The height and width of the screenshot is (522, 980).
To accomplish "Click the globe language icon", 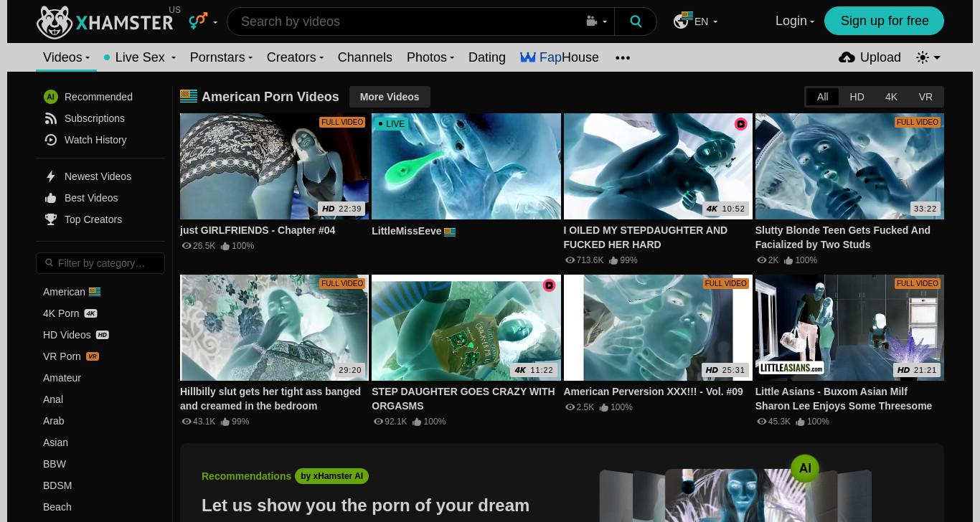I will click(x=682, y=21).
